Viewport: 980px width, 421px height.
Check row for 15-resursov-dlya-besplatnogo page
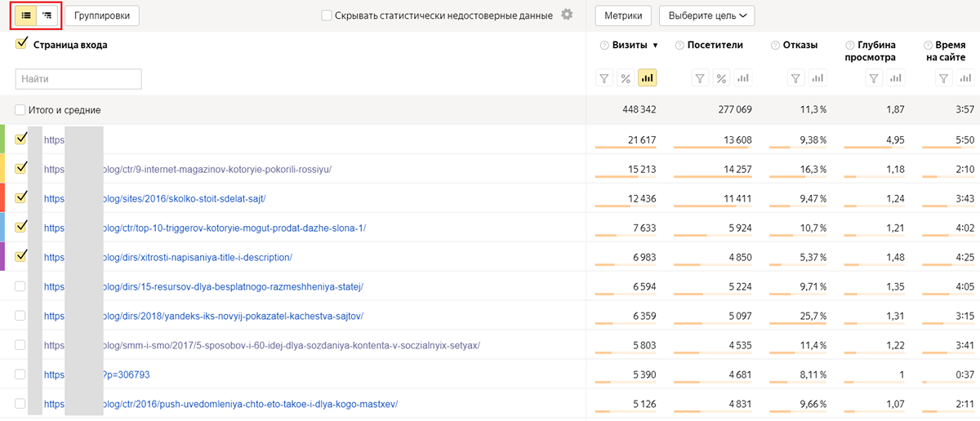(x=20, y=286)
